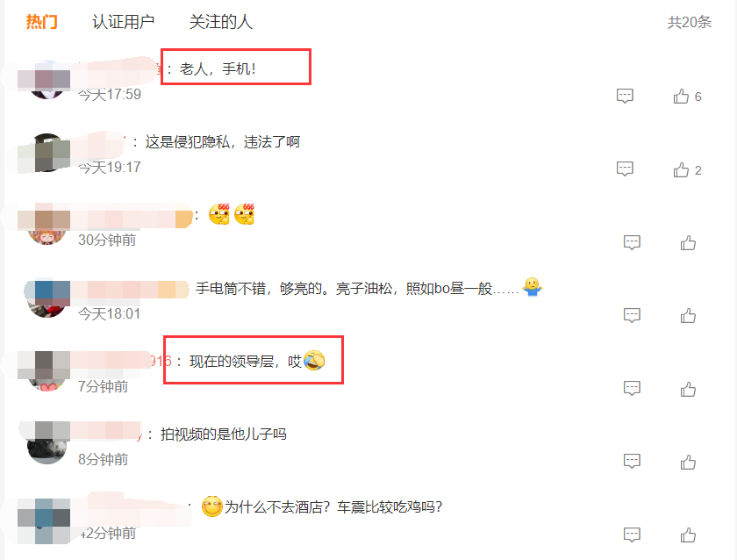Reply to the comment 老人，手机!
Image resolution: width=737 pixels, height=560 pixels.
[625, 96]
